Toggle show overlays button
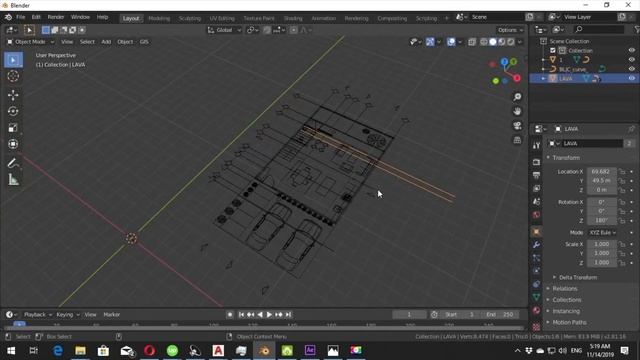The height and width of the screenshot is (360, 640). tap(451, 42)
